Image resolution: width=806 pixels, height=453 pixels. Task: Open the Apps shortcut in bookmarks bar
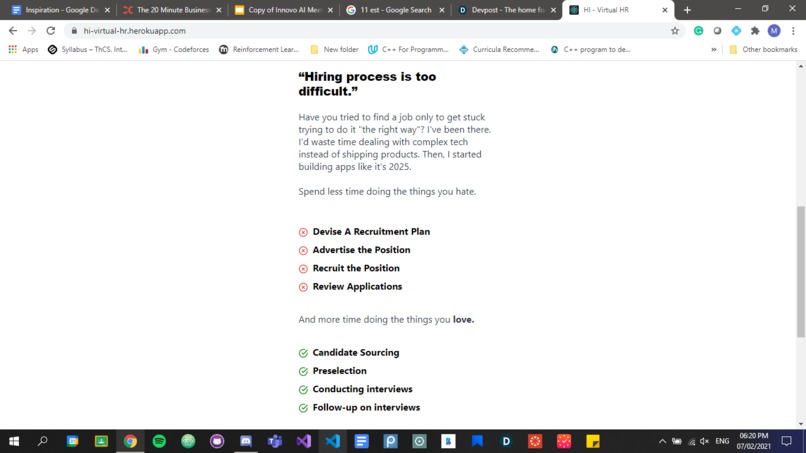click(24, 49)
